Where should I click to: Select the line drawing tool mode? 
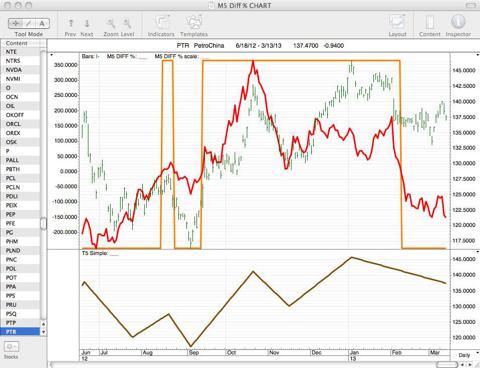pyautogui.click(x=29, y=23)
